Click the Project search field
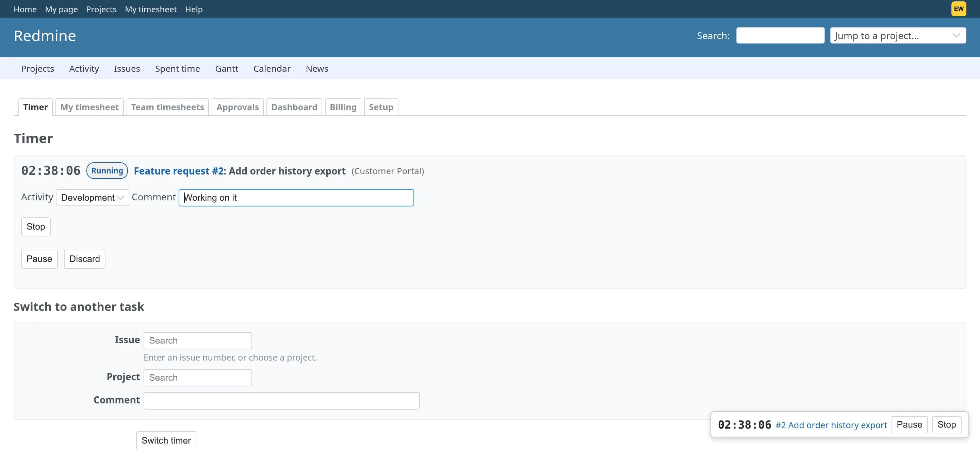980x449 pixels. [x=197, y=378]
